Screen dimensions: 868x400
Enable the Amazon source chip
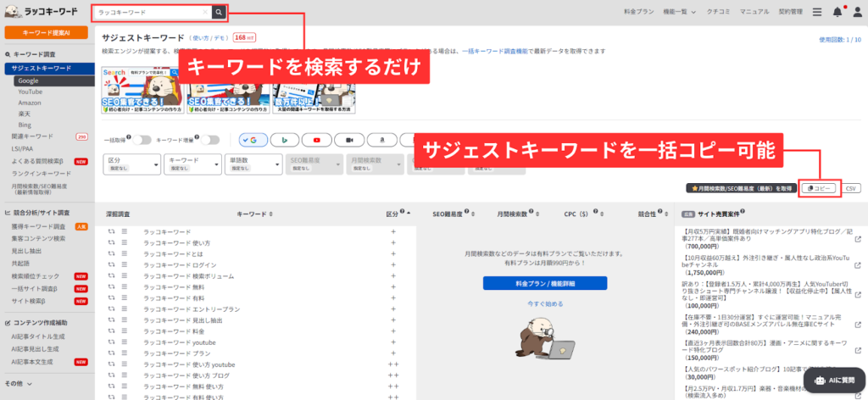tap(381, 141)
